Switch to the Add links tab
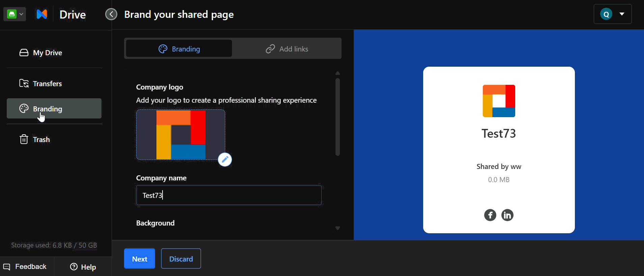The height and width of the screenshot is (276, 644). pyautogui.click(x=287, y=49)
